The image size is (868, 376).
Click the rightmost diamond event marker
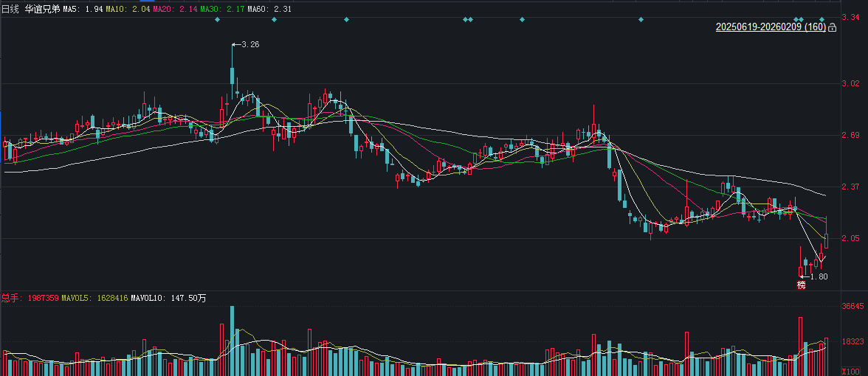[x=821, y=19]
